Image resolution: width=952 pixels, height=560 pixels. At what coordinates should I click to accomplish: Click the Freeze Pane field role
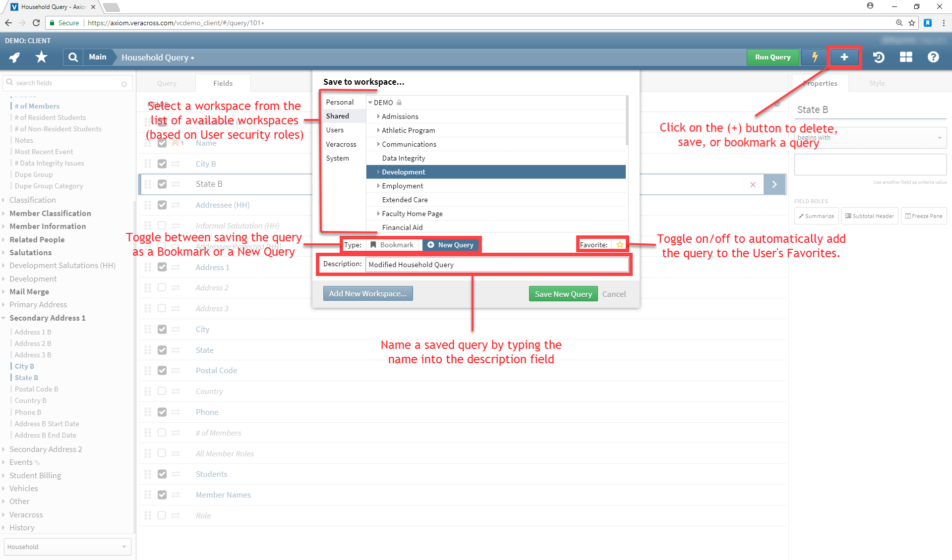click(x=923, y=216)
